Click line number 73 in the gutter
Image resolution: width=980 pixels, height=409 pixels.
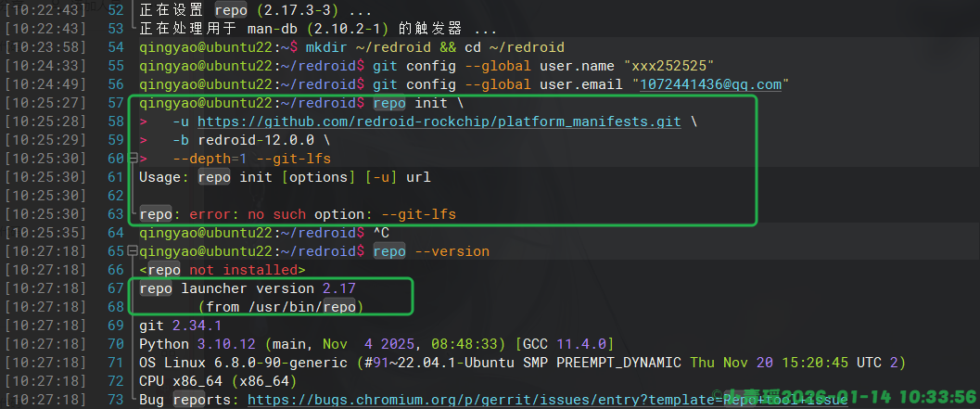(116, 400)
